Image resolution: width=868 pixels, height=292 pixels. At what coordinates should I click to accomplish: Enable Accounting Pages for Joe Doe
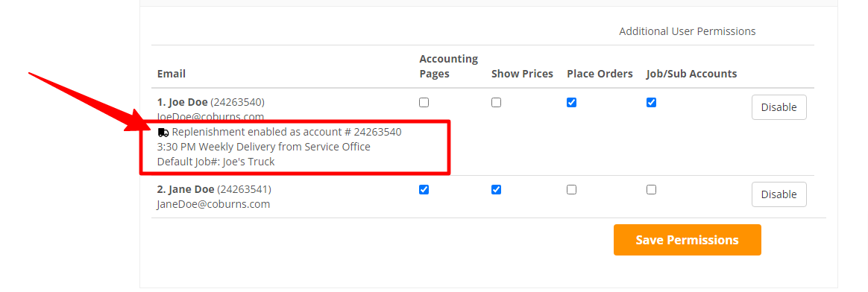point(424,102)
